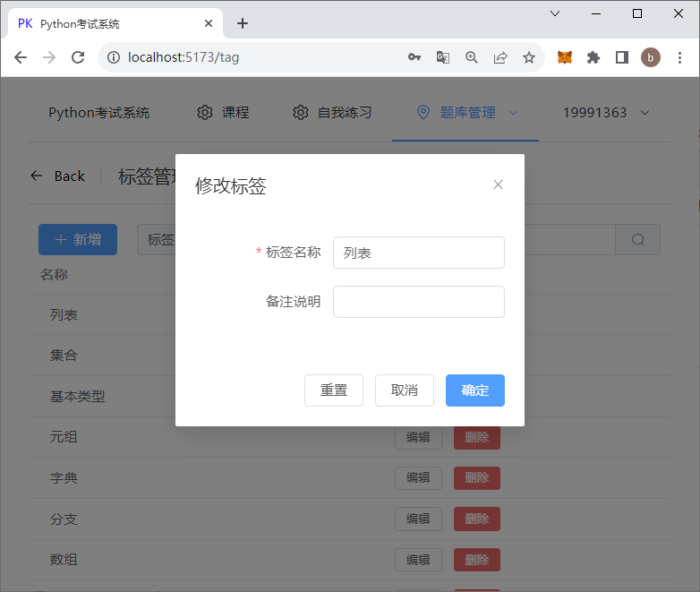Select the 字典 table row
The image size is (700, 592).
tap(349, 478)
